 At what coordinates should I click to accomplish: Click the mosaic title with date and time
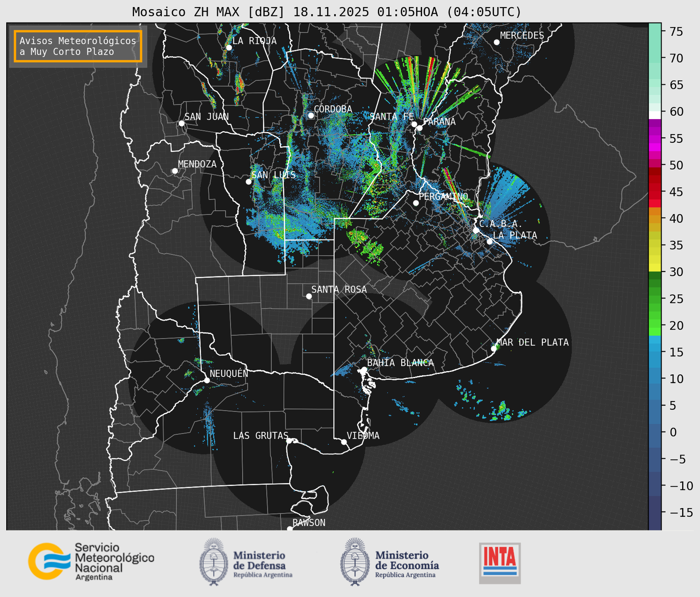click(327, 12)
